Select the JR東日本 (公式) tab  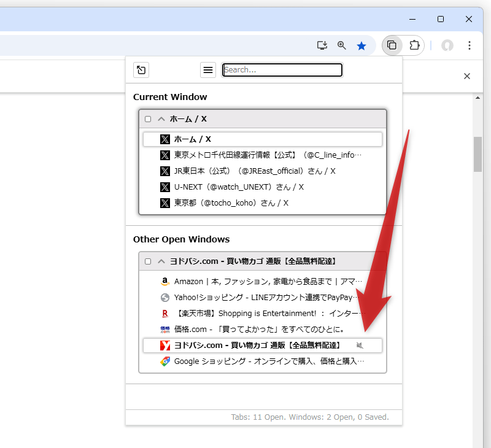coord(263,171)
